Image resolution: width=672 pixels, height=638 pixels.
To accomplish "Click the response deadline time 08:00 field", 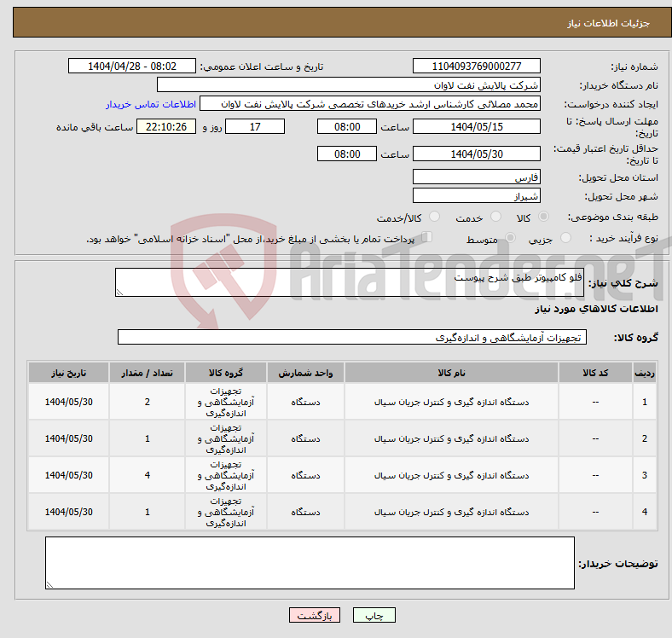I will click(x=347, y=126).
